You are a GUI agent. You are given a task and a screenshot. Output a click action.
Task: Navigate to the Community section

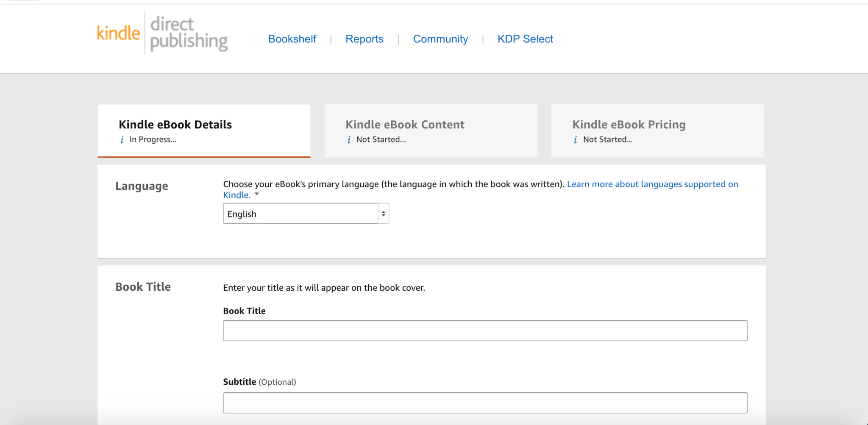[440, 39]
